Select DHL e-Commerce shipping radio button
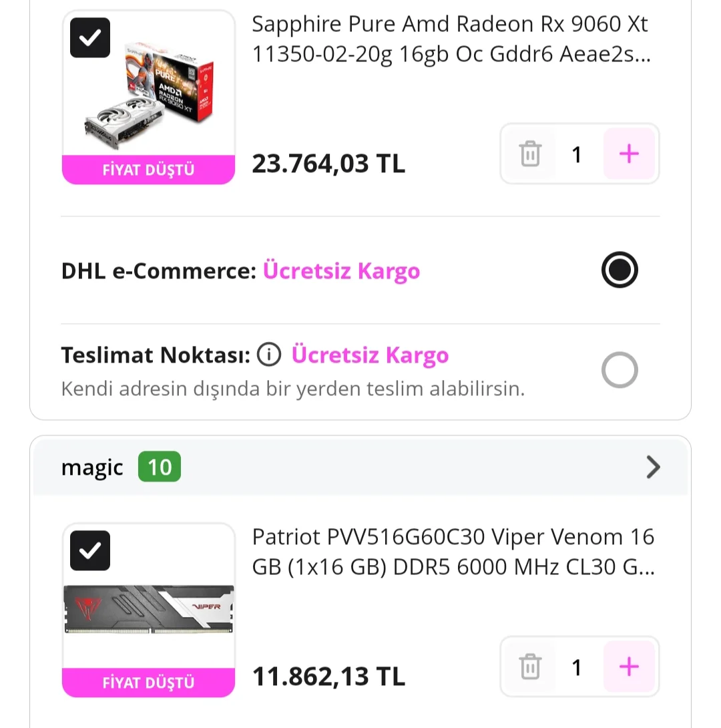721x728 pixels. pos(620,270)
